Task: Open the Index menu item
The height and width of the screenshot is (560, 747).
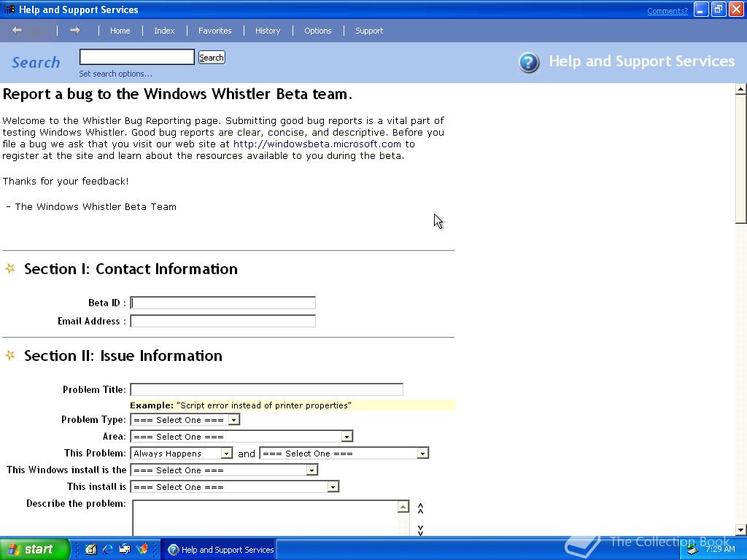Action: (x=164, y=31)
